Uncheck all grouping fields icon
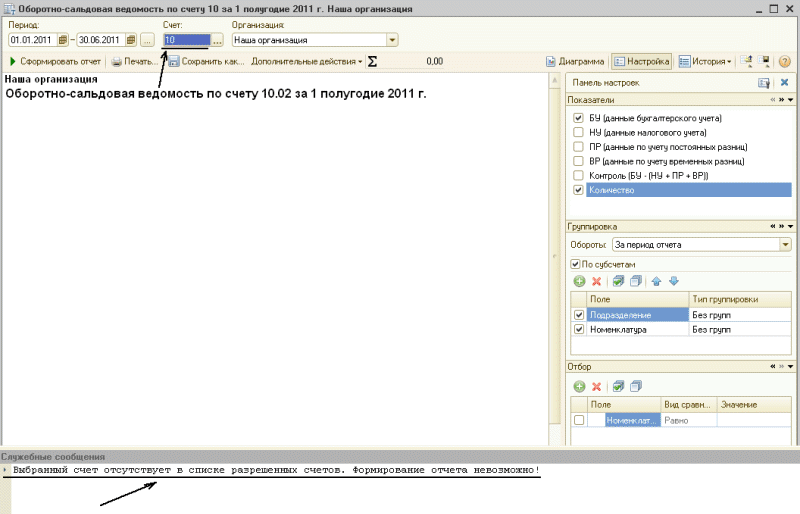 tap(636, 281)
